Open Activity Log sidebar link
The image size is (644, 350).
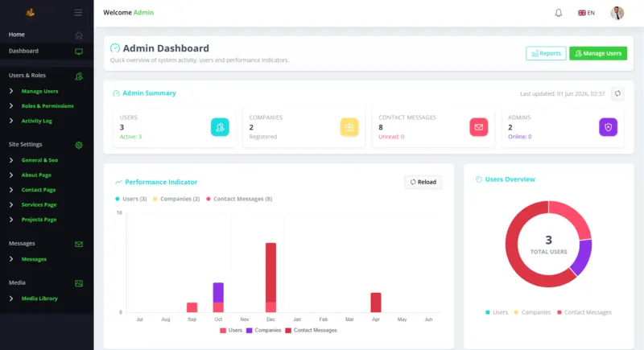[x=36, y=121]
